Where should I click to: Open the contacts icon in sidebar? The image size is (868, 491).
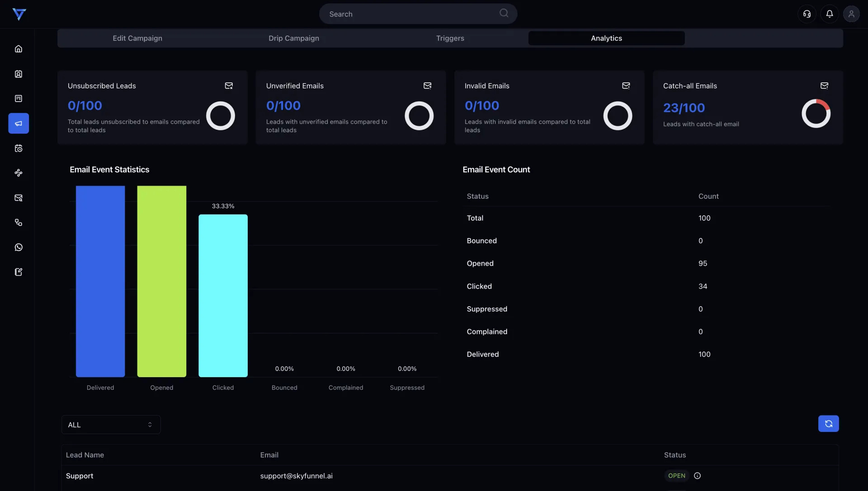[x=19, y=74]
